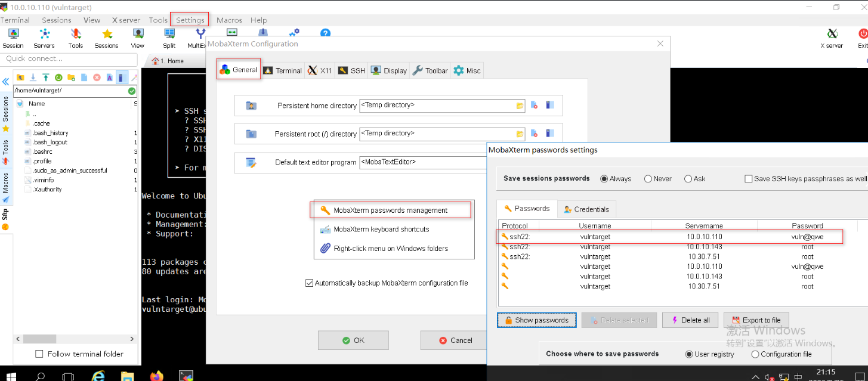Select the Never save passwords option
Screen dimensions: 868x381
pyautogui.click(x=657, y=179)
